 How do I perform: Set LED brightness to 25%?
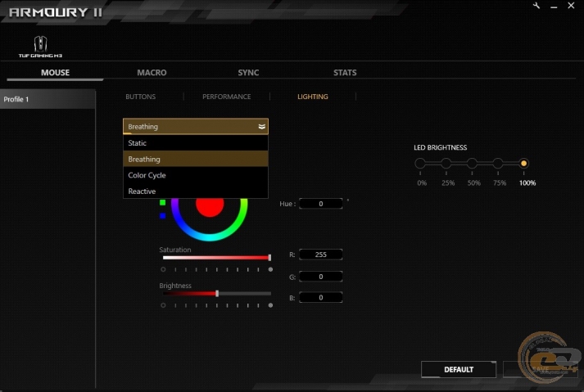pos(446,163)
